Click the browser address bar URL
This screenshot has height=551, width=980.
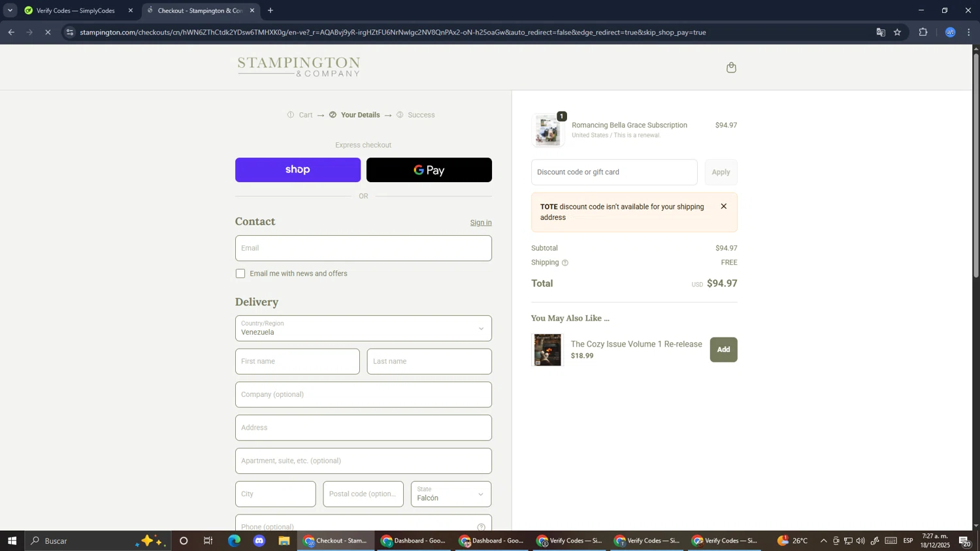[392, 33]
